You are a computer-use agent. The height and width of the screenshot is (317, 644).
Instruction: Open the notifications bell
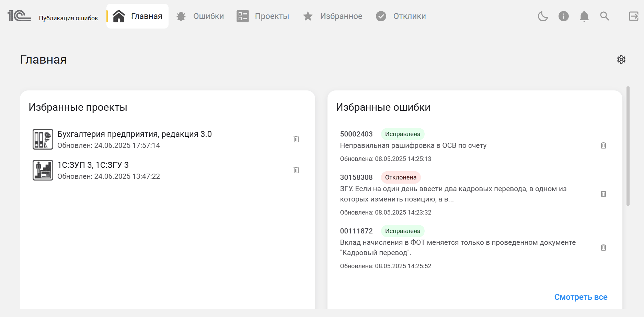tap(584, 16)
